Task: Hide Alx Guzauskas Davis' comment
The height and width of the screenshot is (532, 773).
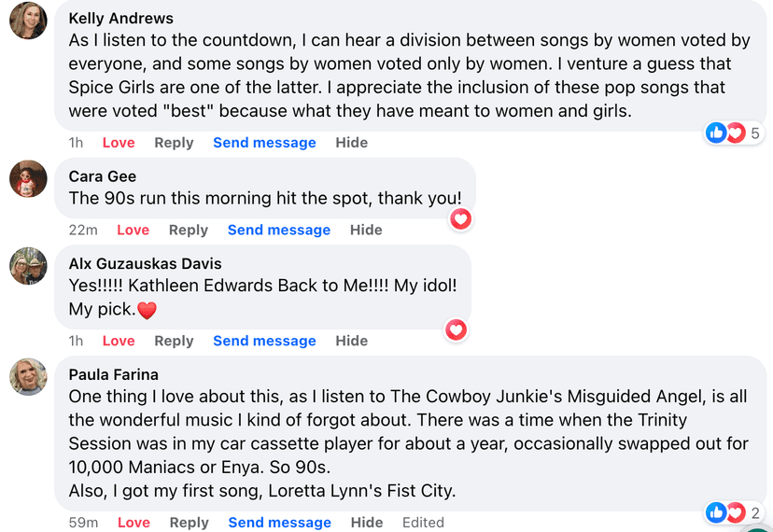Action: [352, 341]
